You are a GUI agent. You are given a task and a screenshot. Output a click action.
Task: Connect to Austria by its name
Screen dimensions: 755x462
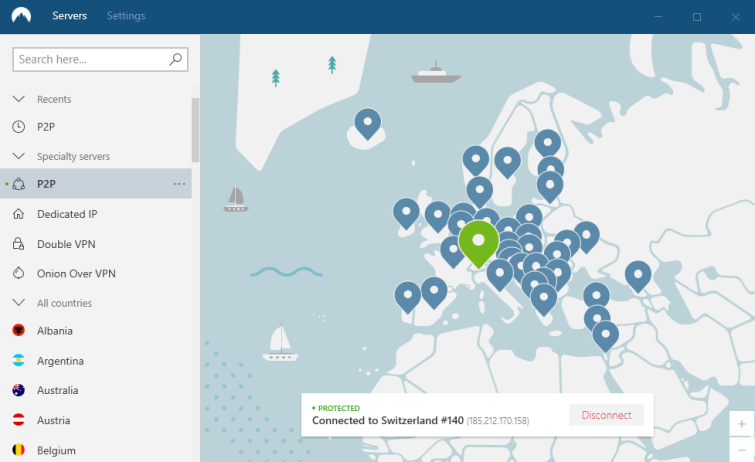(x=53, y=421)
